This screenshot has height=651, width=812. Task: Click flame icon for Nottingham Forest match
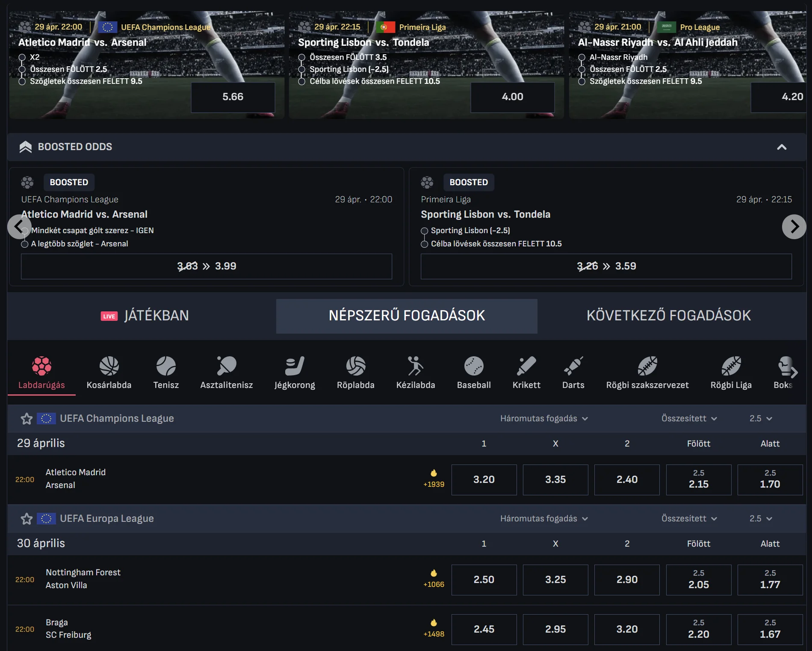[x=434, y=573]
